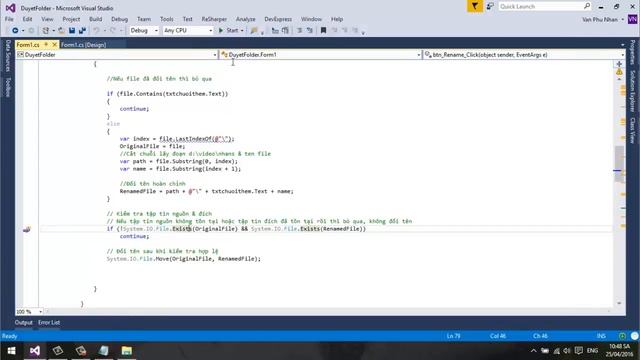The width and height of the screenshot is (640, 360).
Task: Toggle a bookmark with the bookmark icon
Action: click(323, 31)
